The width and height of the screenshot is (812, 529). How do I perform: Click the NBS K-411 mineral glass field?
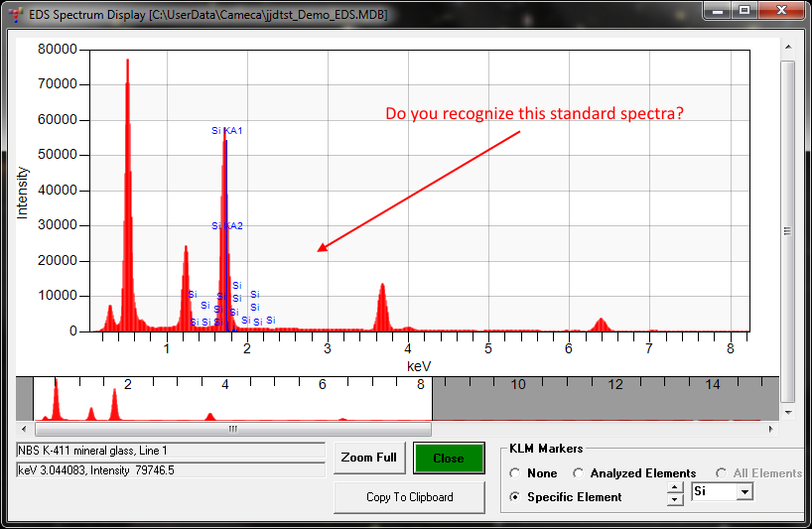coord(171,451)
